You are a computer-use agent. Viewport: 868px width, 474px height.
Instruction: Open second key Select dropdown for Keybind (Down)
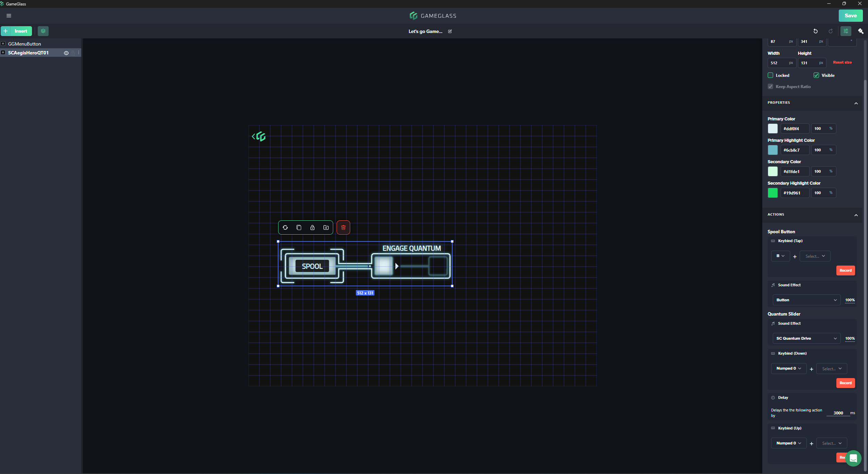832,369
